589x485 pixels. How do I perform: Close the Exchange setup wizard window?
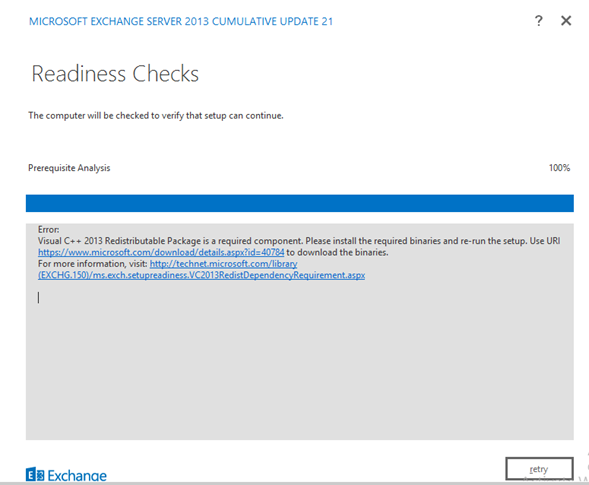566,21
